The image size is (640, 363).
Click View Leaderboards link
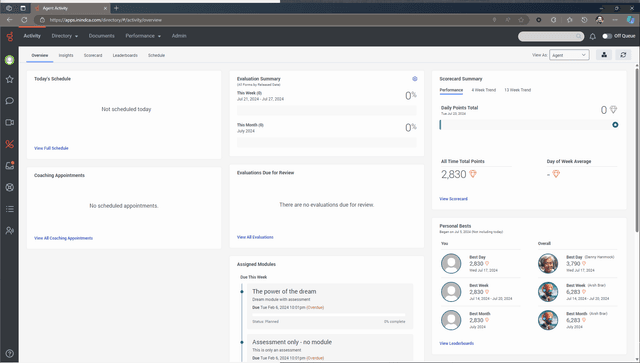[x=457, y=343]
